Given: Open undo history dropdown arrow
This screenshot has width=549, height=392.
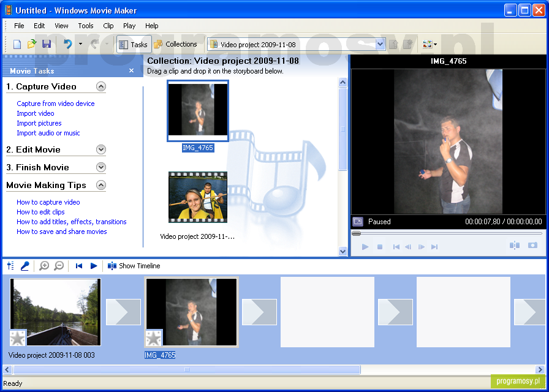Looking at the screenshot, I should [x=80, y=44].
